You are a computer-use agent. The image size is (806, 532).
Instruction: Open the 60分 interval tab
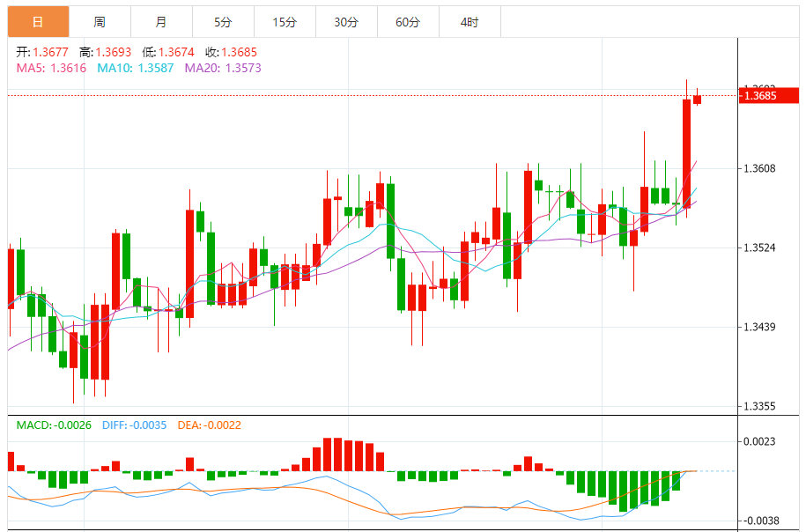408,22
